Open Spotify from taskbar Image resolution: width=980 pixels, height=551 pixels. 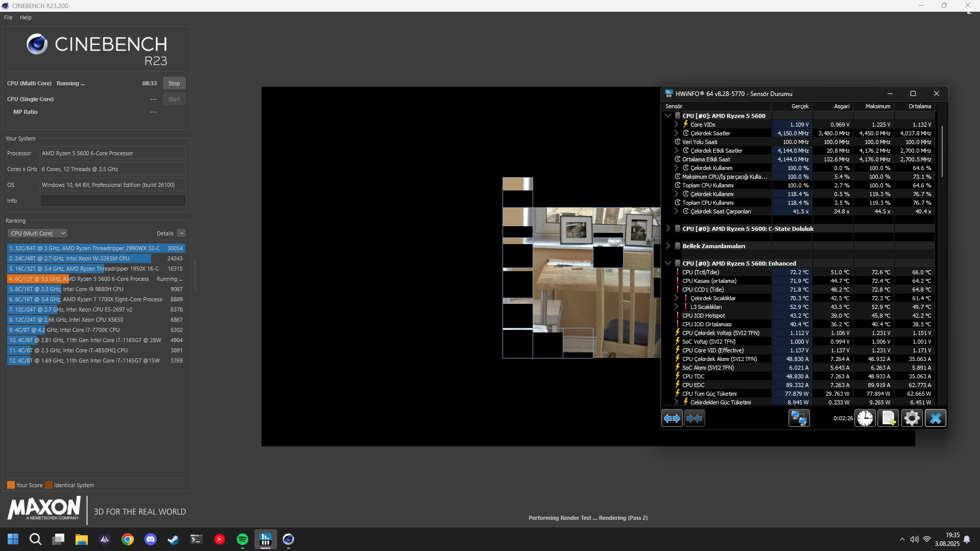point(243,539)
